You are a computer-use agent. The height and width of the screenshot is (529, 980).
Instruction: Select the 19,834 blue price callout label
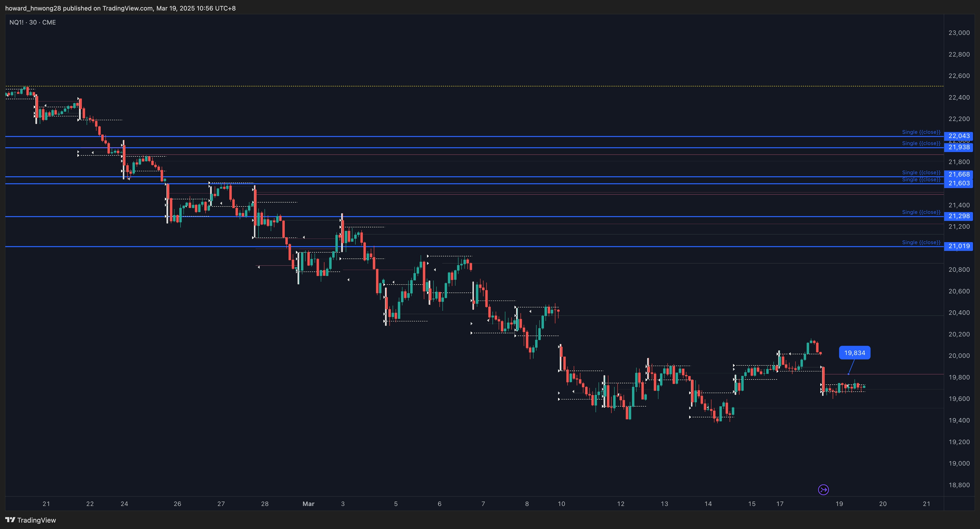click(x=854, y=352)
